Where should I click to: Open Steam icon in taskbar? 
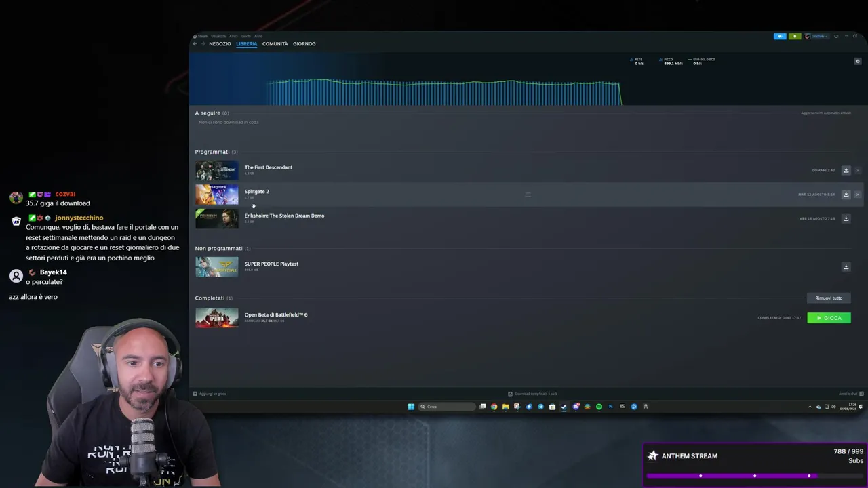click(x=564, y=407)
